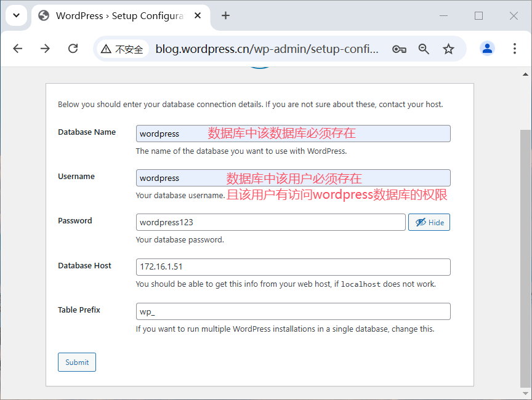
Task: Bookmark this page with the star
Action: click(448, 49)
